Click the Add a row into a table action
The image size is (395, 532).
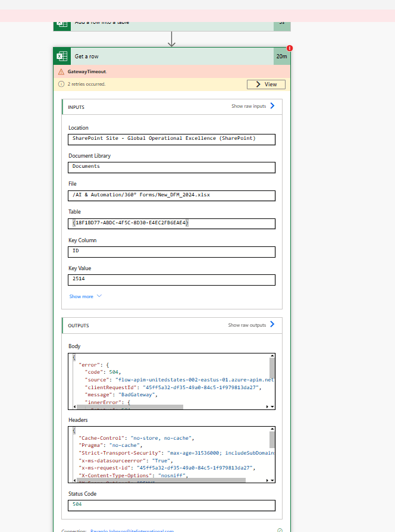(172, 26)
